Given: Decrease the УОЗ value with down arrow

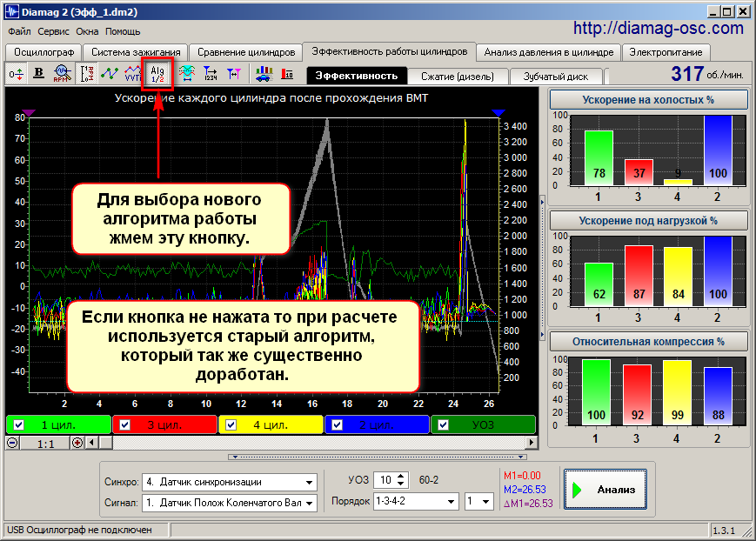Looking at the screenshot, I should (401, 484).
